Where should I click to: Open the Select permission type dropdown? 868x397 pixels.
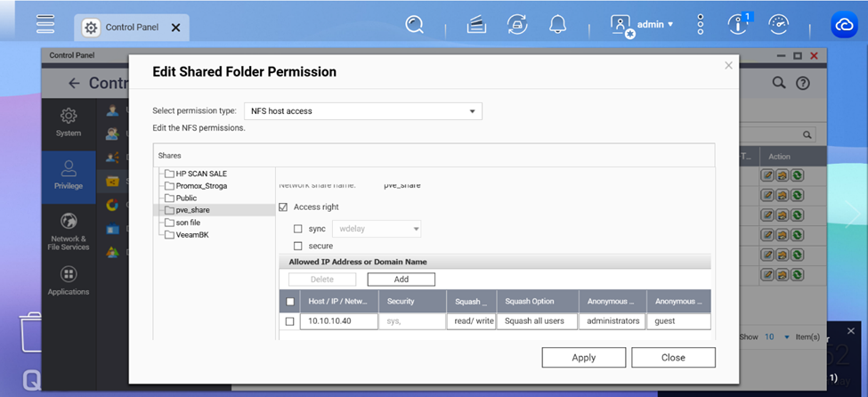coord(363,111)
